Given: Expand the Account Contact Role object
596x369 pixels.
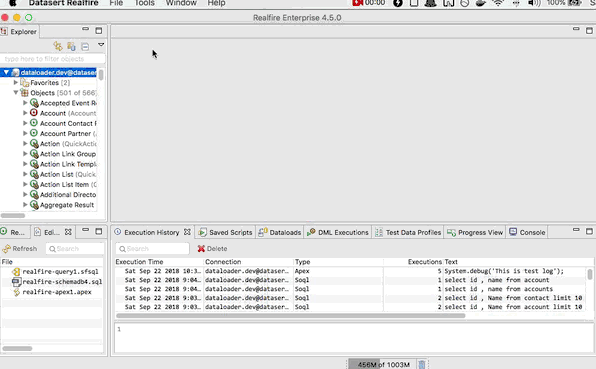Looking at the screenshot, I should click(25, 123).
